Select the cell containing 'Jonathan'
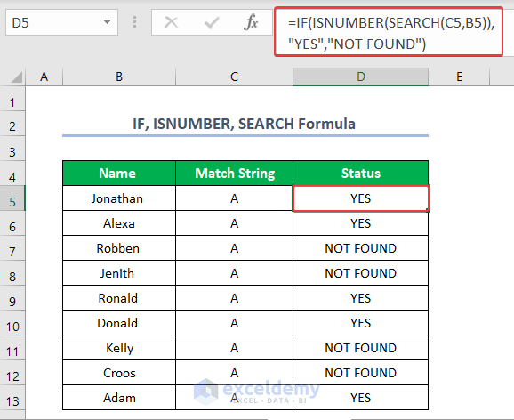514x420 pixels. (x=119, y=198)
